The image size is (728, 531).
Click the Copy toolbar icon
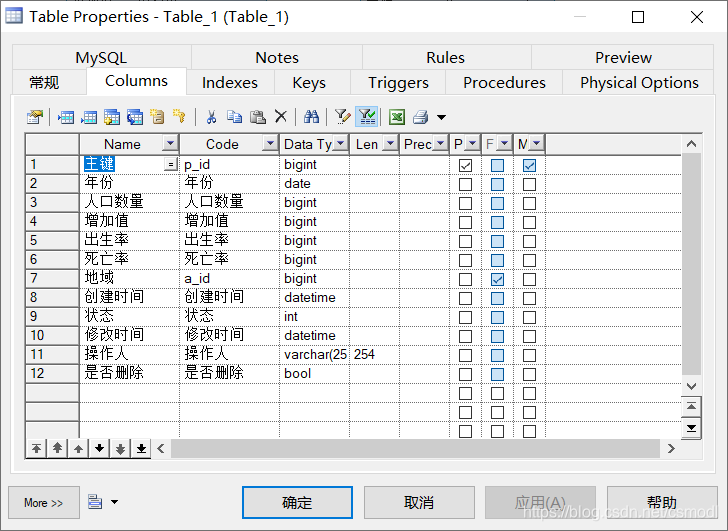point(234,117)
